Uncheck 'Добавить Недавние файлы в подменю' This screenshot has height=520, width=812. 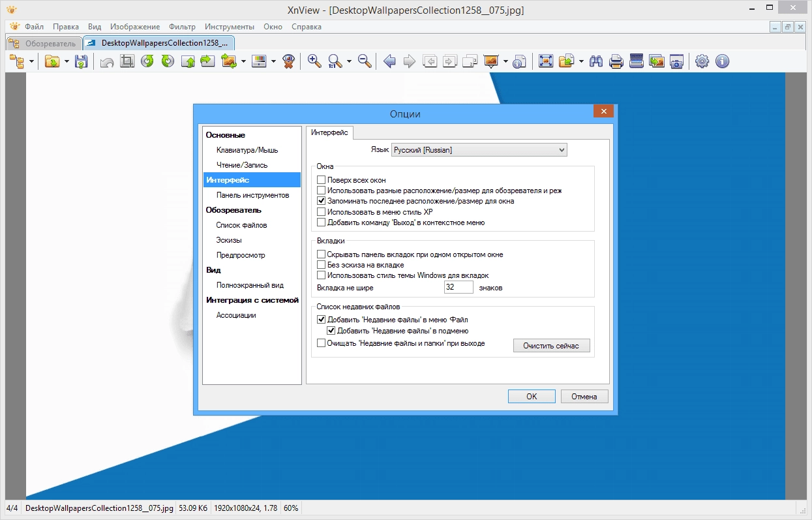tap(331, 331)
